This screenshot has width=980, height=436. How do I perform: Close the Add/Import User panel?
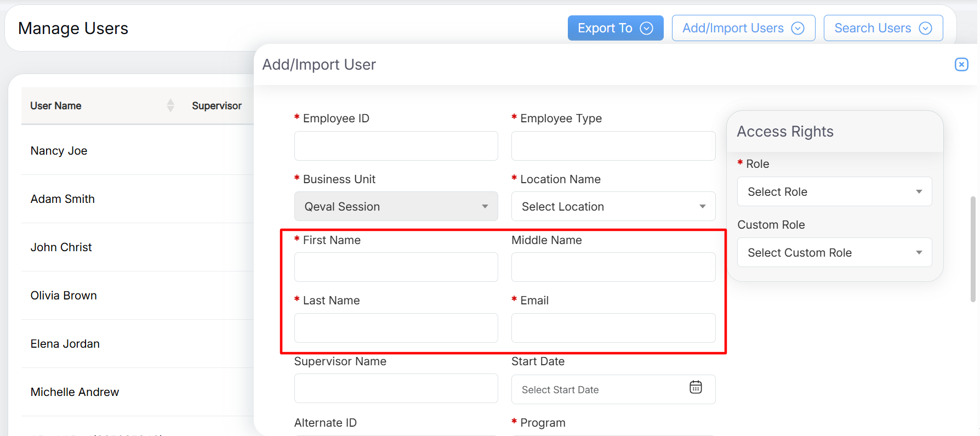[x=961, y=65]
